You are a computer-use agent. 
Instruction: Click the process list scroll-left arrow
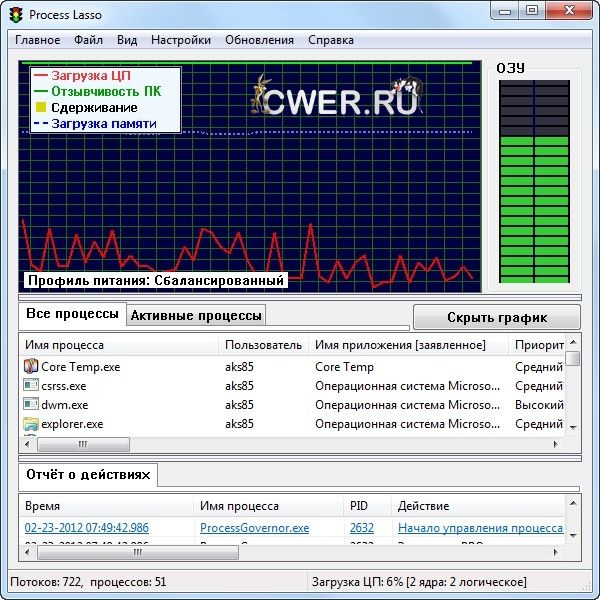(27, 444)
